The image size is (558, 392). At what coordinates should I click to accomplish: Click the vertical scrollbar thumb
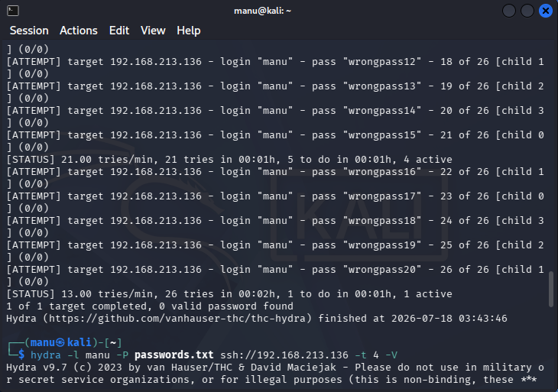pyautogui.click(x=551, y=289)
